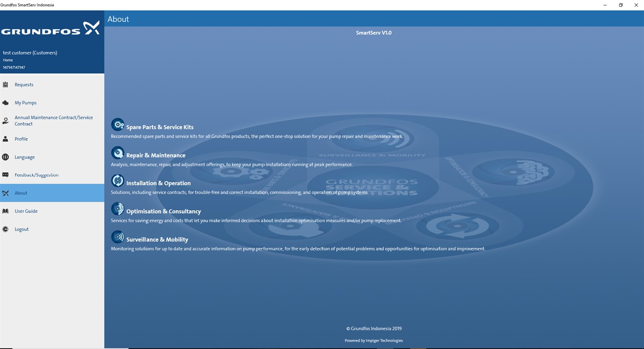Click the Grundfos logo
The width and height of the screenshot is (644, 349).
pos(50,27)
